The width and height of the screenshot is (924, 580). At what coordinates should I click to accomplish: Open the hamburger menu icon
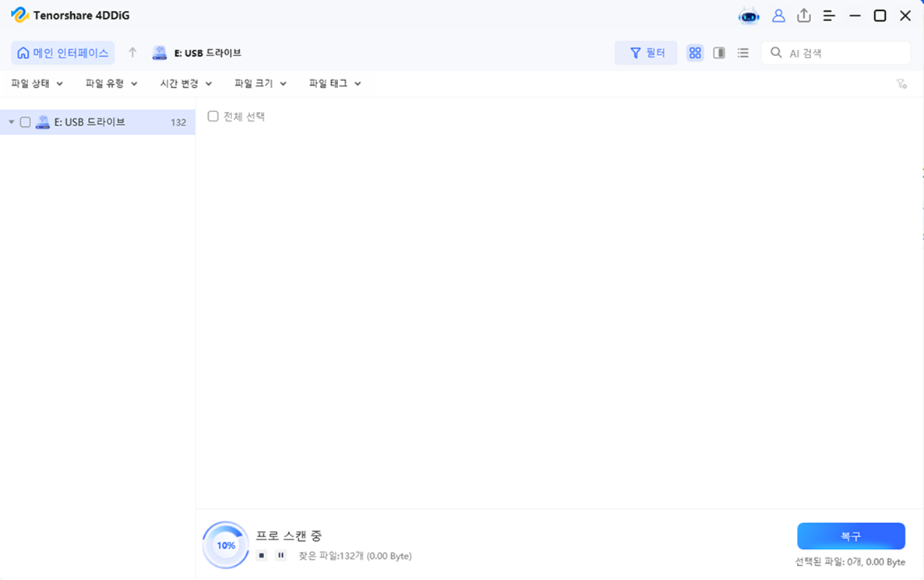point(829,16)
